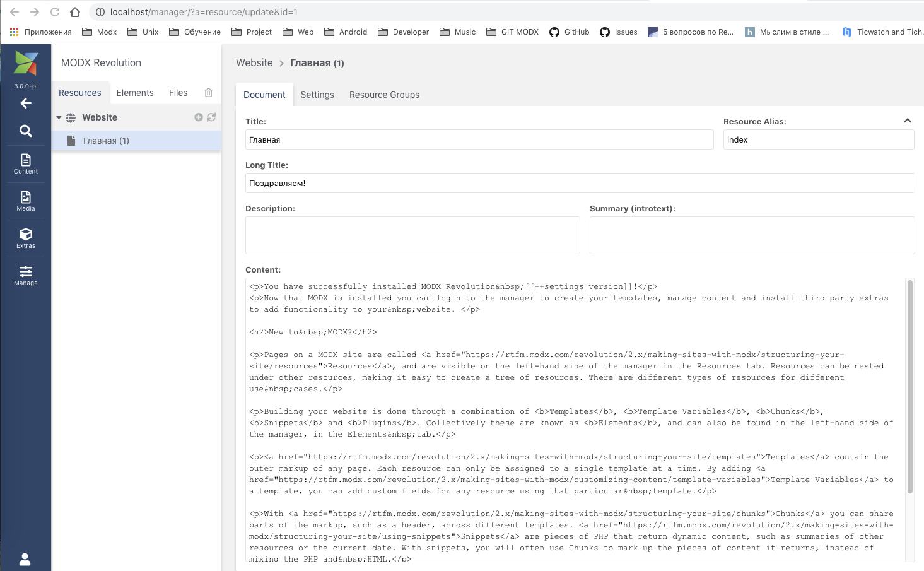
Task: Open the Project bookmarks folder
Action: (252, 32)
